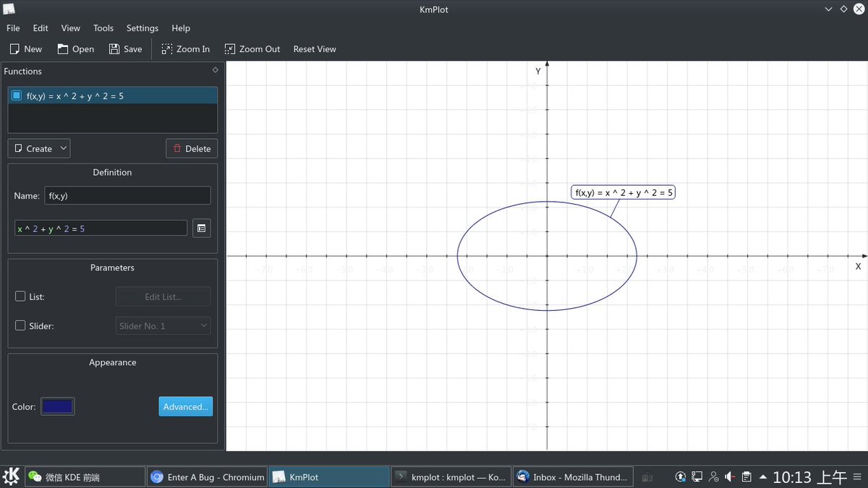The image size is (868, 488).
Task: Open the KDE application launcher
Action: click(11, 476)
